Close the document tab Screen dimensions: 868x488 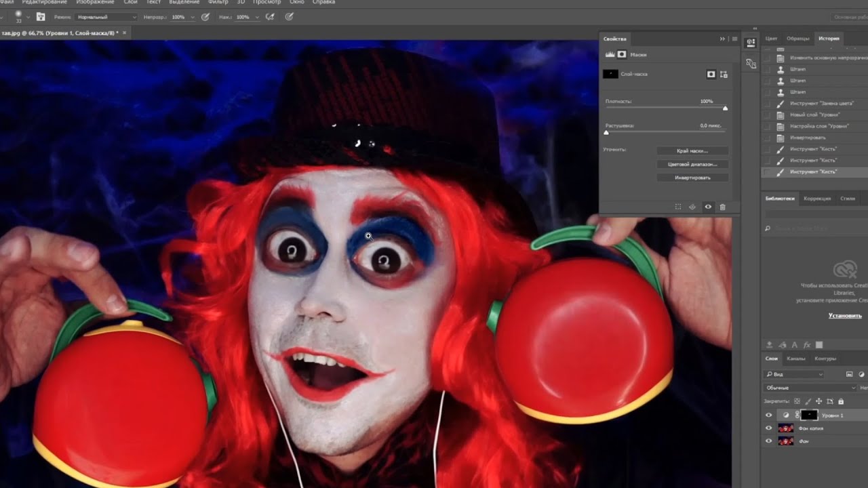coord(124,33)
